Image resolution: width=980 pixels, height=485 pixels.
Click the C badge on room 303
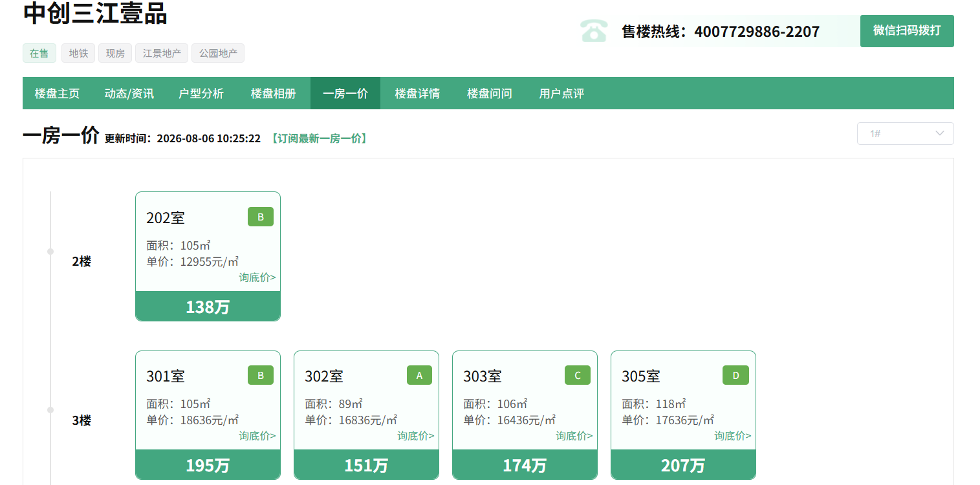pos(578,375)
